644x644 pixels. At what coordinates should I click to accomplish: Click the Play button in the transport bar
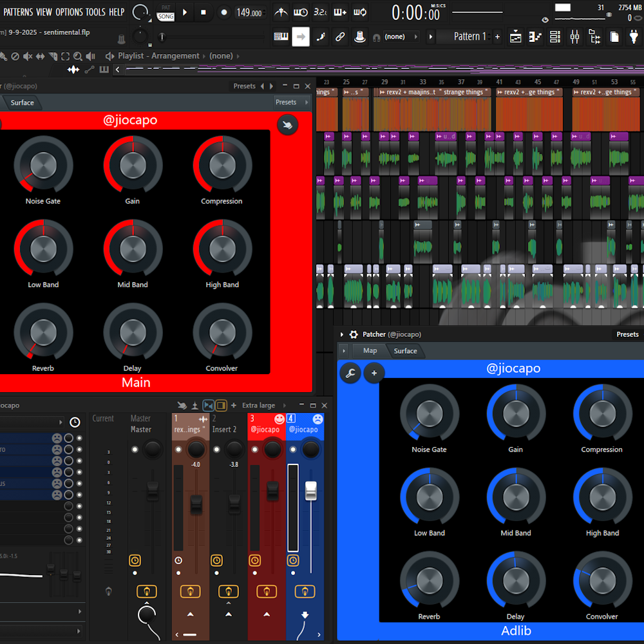pyautogui.click(x=185, y=12)
